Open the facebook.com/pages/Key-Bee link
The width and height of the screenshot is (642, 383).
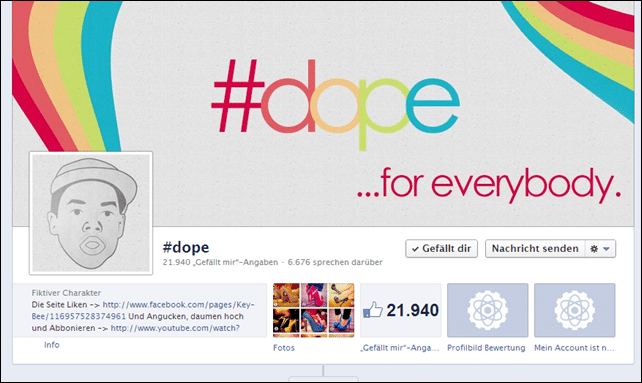(143, 310)
